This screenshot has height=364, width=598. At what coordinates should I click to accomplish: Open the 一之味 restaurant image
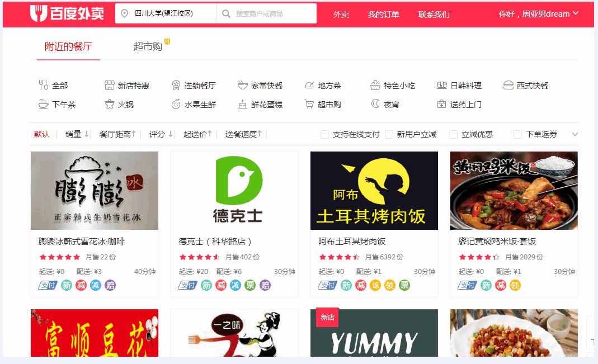click(x=234, y=333)
